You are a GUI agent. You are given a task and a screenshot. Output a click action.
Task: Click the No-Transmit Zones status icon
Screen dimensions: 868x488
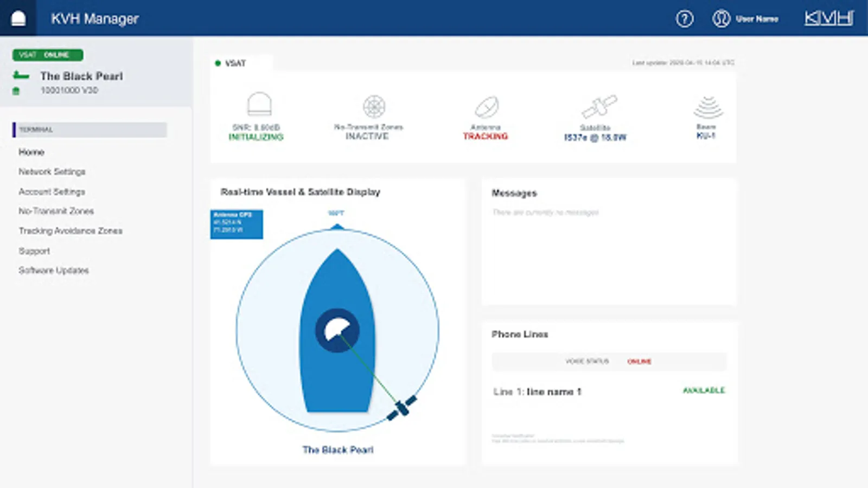pyautogui.click(x=374, y=106)
